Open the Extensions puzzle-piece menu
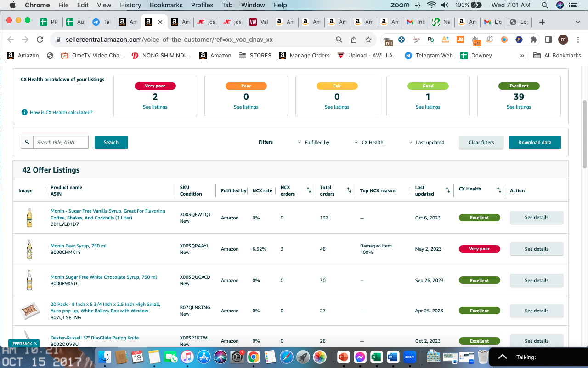Viewport: 588px width, 368px height. 533,40
